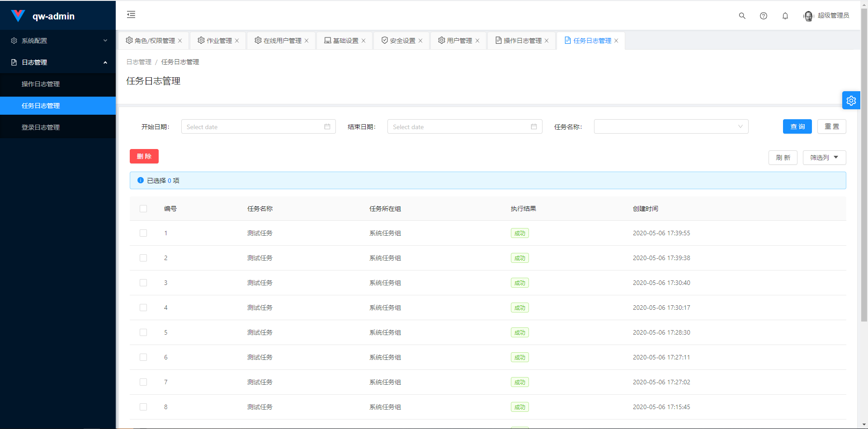
Task: Click the 创建时间 column header
Action: point(646,209)
